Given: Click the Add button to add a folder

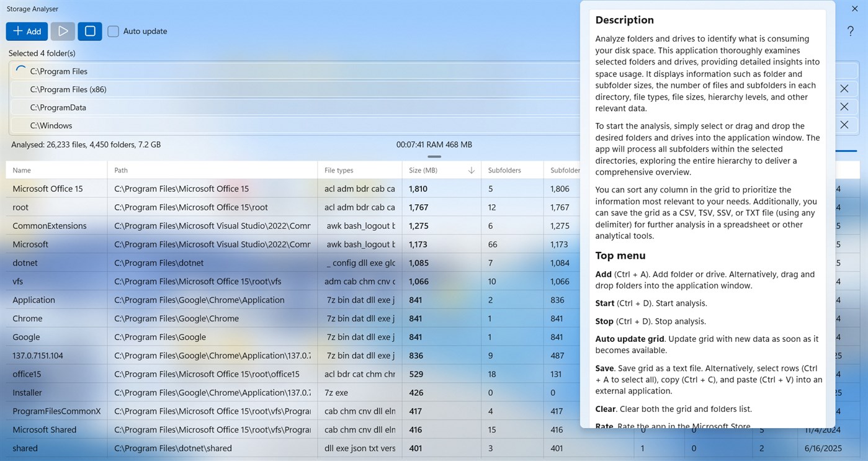Looking at the screenshot, I should (27, 30).
